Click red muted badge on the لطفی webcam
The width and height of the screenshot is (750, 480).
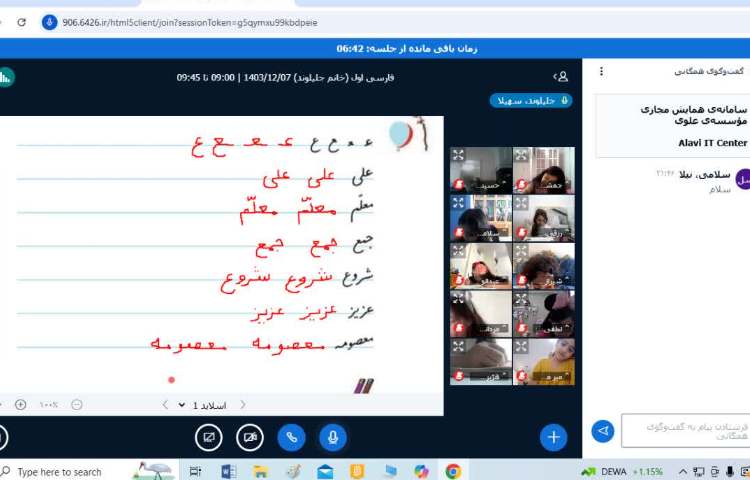(522, 328)
